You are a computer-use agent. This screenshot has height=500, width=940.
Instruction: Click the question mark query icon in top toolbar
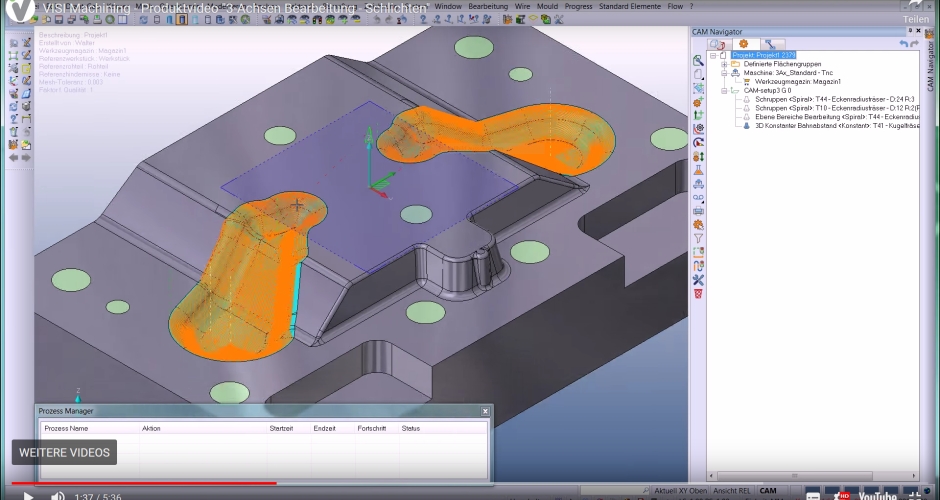(x=423, y=19)
